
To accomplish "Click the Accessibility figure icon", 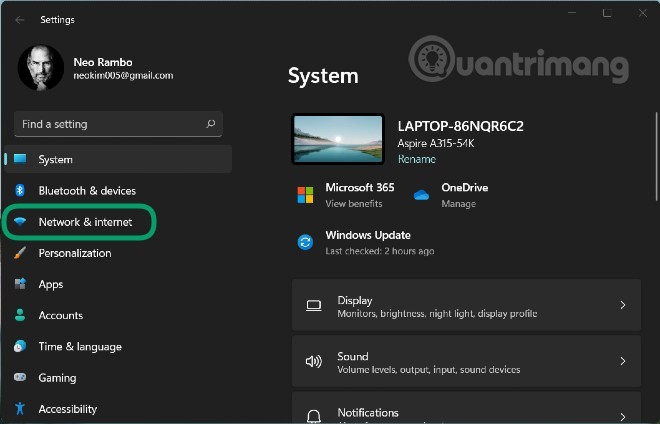I will coord(19,409).
